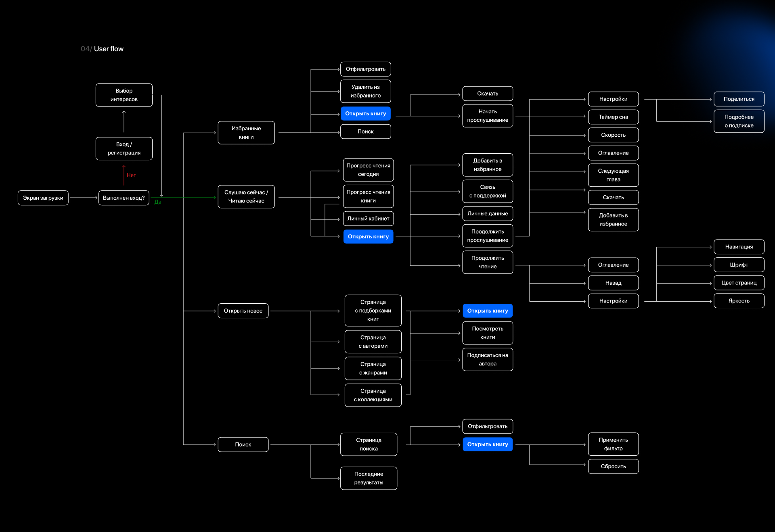Screen dimensions: 775x532
Task: Select the 'Выбор интересов' node
Action: 124,95
